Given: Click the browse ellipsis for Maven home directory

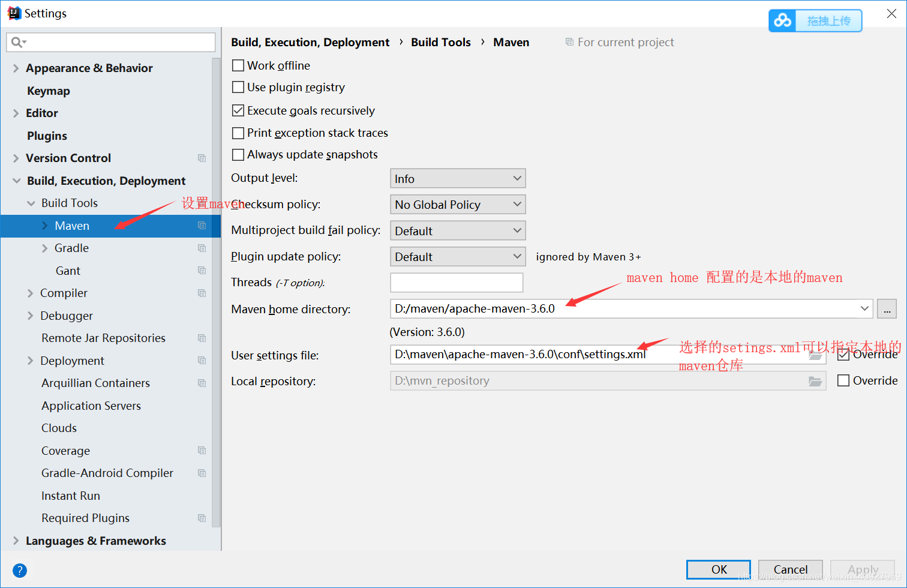Looking at the screenshot, I should click(x=887, y=308).
